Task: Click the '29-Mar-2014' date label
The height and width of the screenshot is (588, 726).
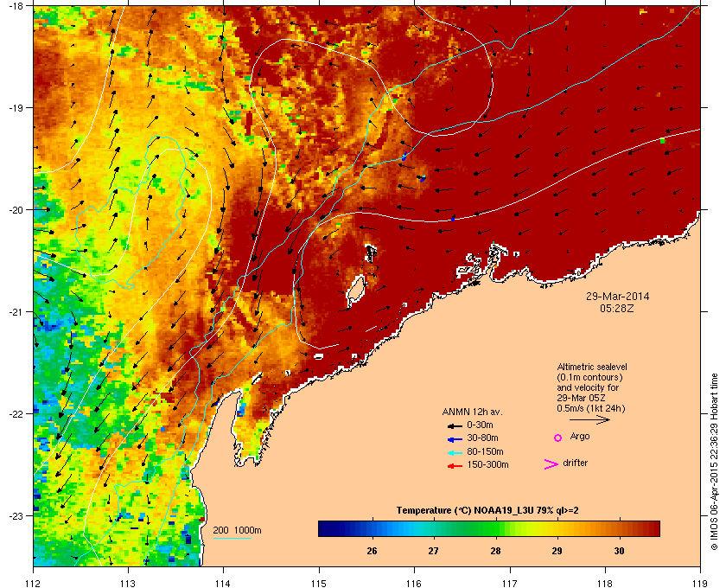Action: 617,297
